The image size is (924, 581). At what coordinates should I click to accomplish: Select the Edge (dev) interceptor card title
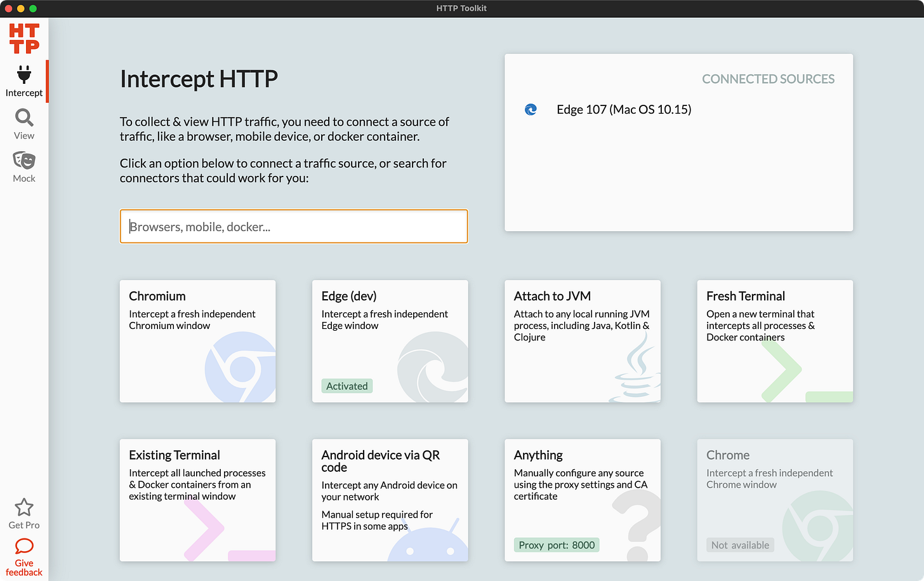coord(349,296)
